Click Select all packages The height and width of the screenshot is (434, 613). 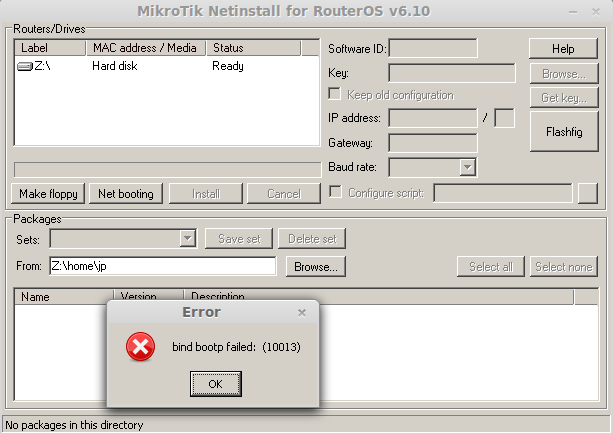[x=491, y=267]
